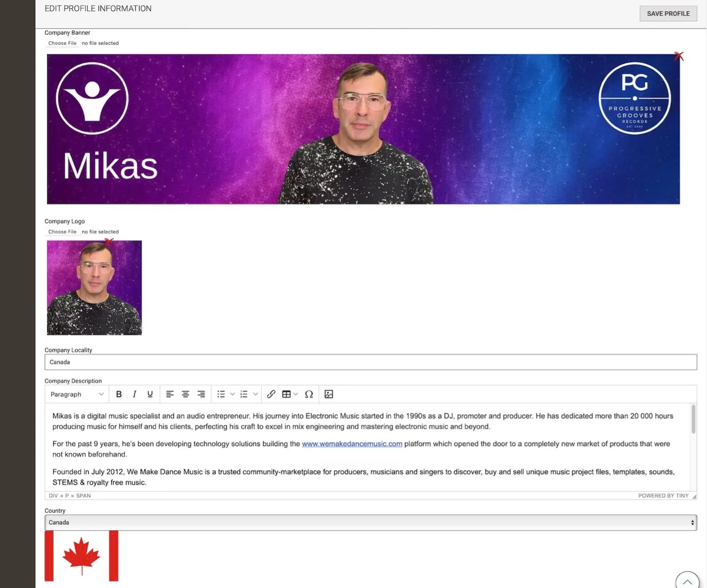Click into the Company Locality field

click(370, 362)
